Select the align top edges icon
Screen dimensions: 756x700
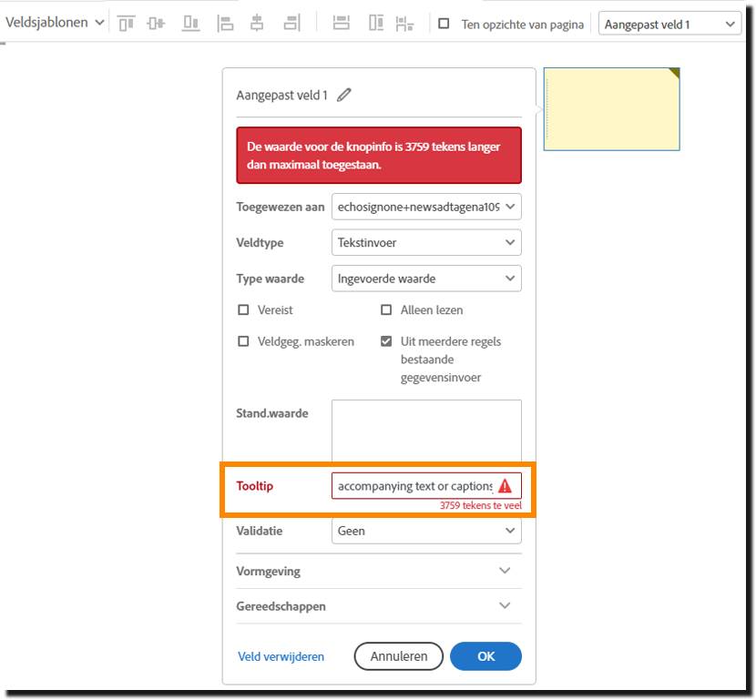126,22
